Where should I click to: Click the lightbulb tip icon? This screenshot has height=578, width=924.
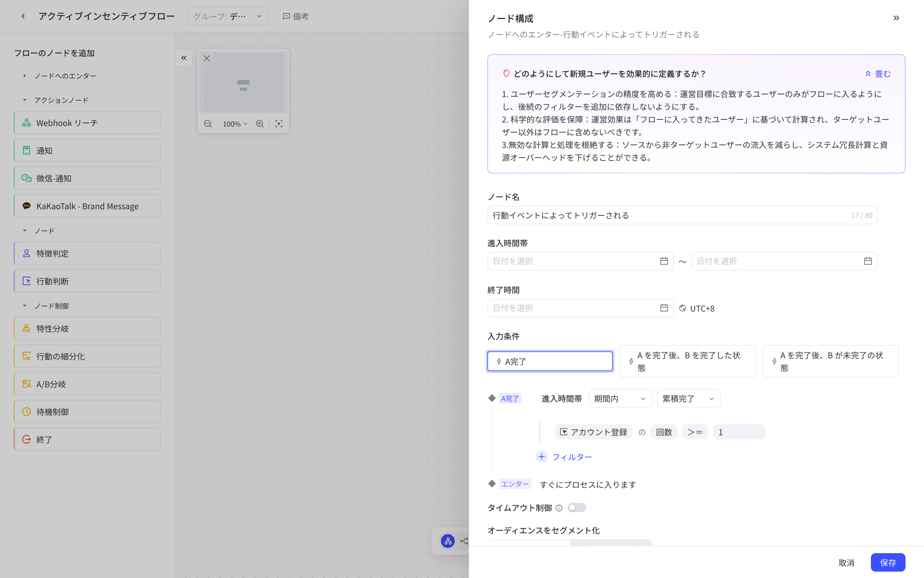[506, 74]
